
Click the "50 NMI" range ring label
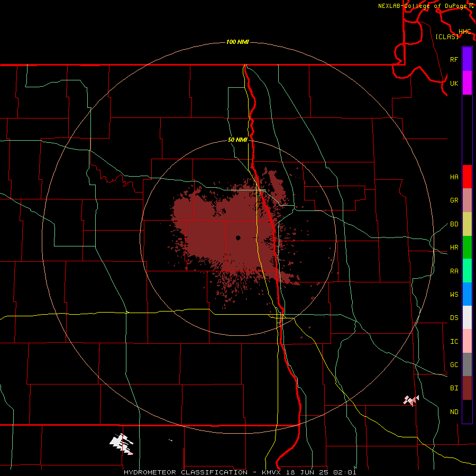[x=237, y=140]
